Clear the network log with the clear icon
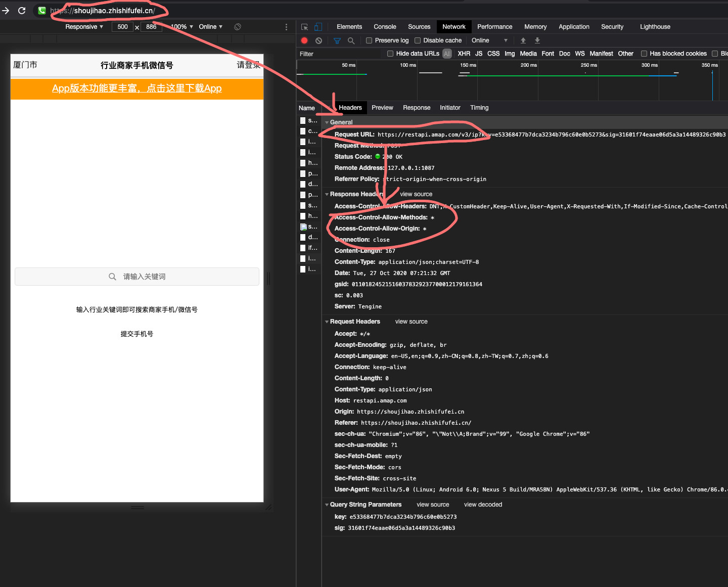Screen dimensions: 728x587 coord(318,40)
